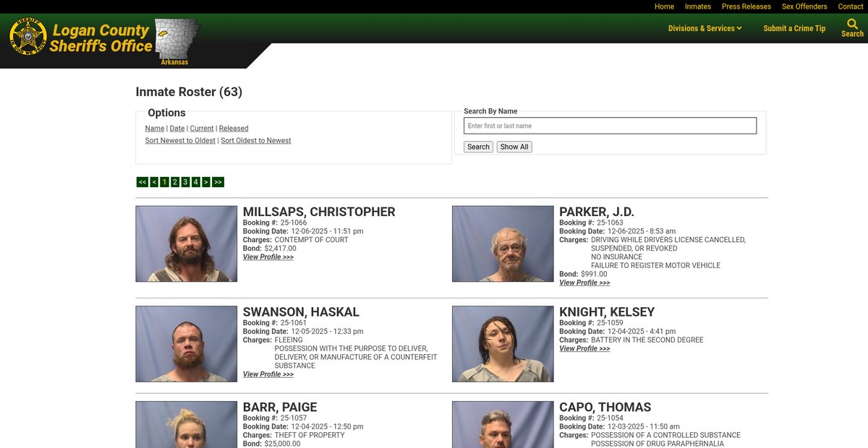Open the Inmates menu item

(x=698, y=7)
